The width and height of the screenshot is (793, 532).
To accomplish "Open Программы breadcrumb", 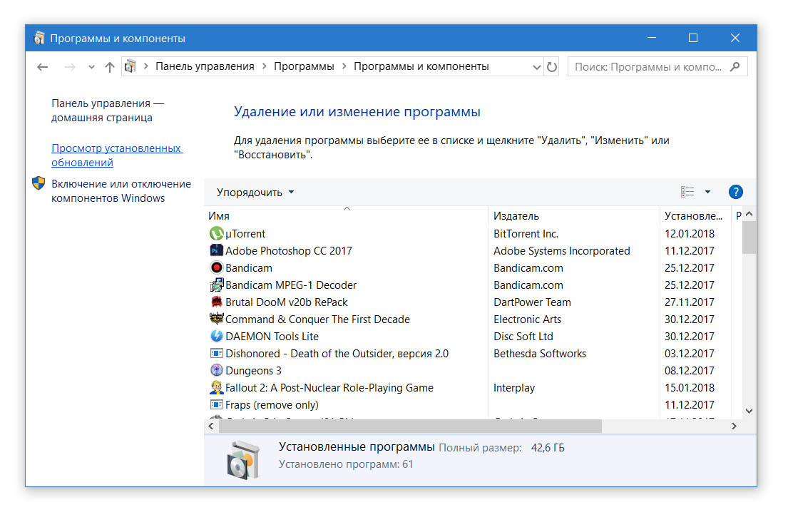I will (304, 66).
